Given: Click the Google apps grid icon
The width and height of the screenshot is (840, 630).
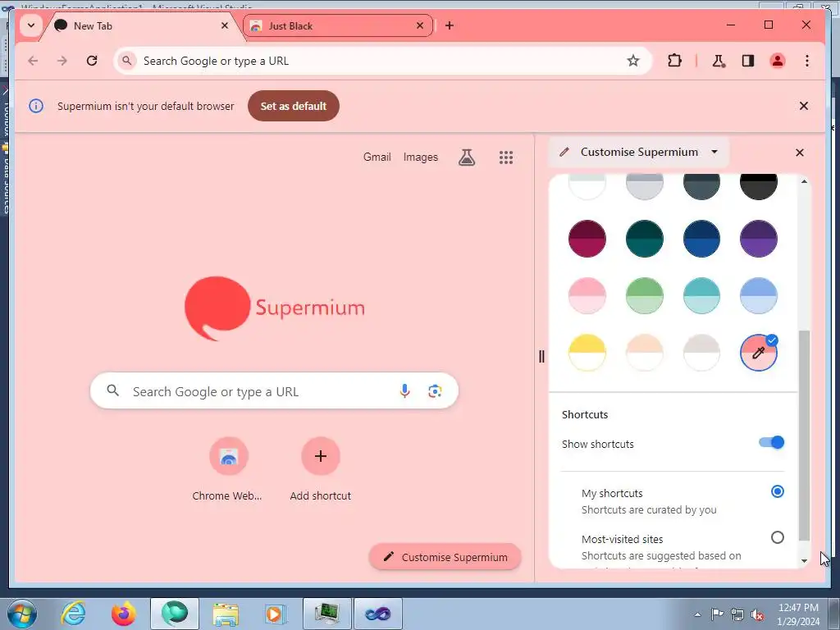Looking at the screenshot, I should [x=506, y=157].
